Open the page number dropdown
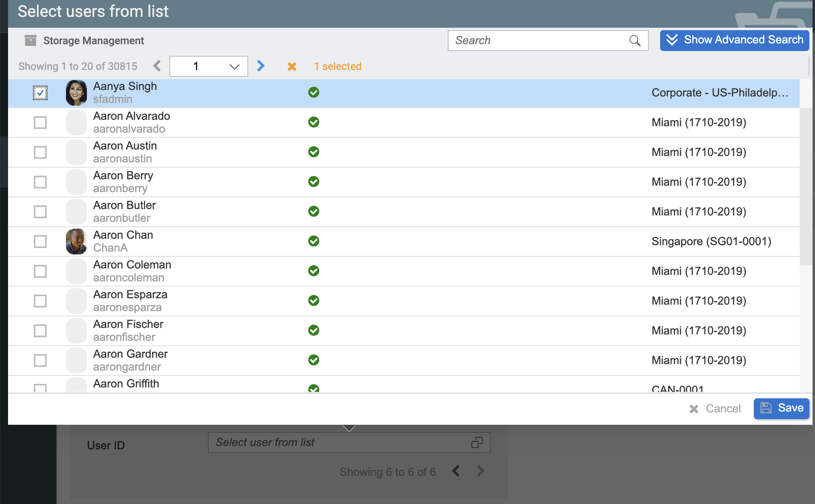This screenshot has height=504, width=815. tap(208, 66)
